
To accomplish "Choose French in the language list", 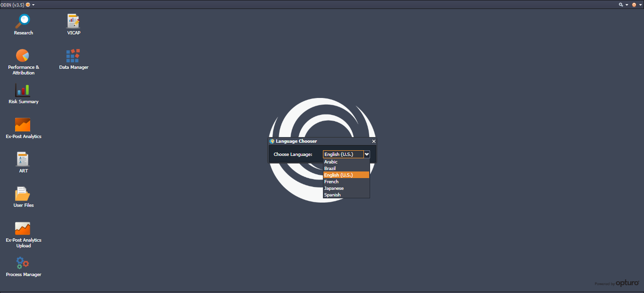I will [x=331, y=182].
